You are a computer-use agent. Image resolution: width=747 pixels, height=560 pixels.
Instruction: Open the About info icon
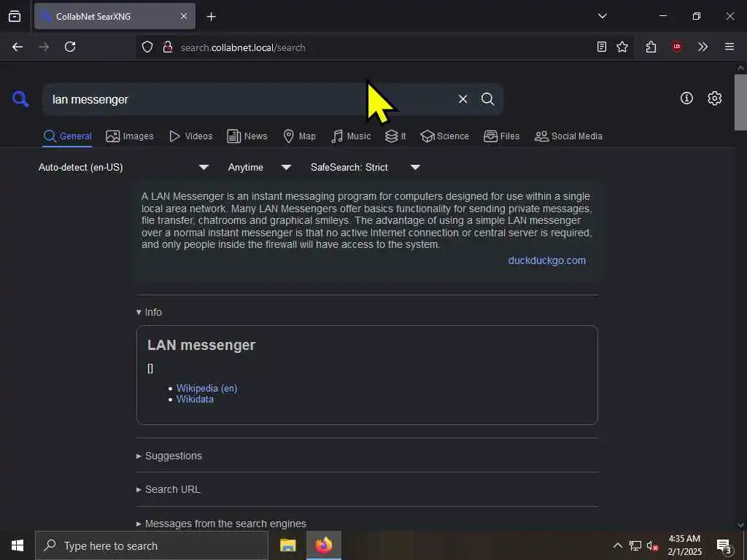[x=686, y=98]
